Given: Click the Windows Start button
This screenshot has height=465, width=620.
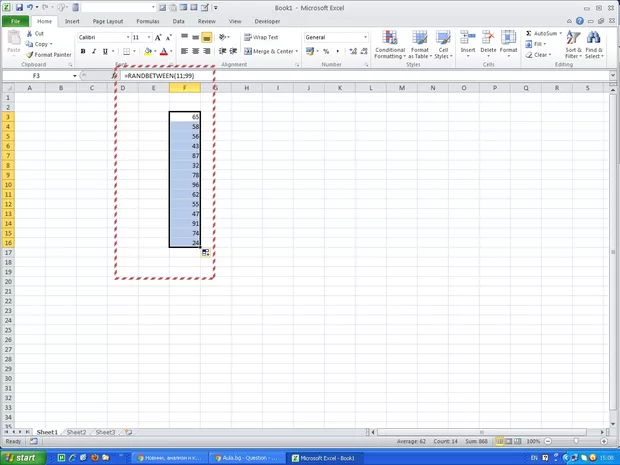Looking at the screenshot, I should tap(22, 457).
